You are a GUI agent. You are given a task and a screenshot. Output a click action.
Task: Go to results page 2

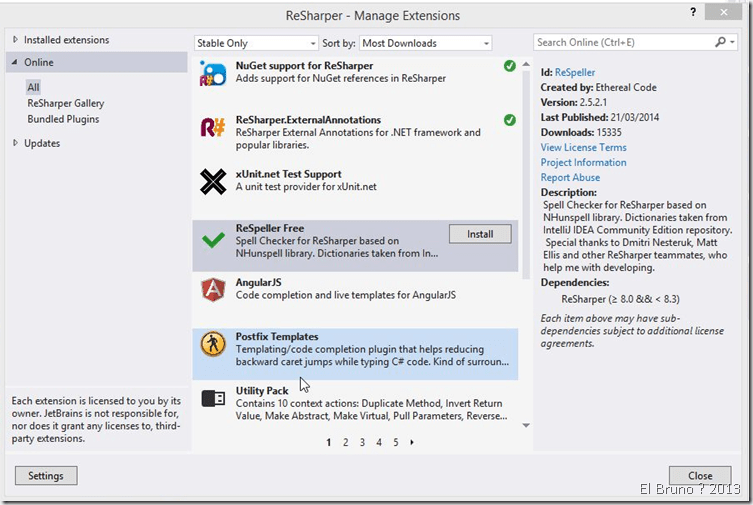coord(346,442)
